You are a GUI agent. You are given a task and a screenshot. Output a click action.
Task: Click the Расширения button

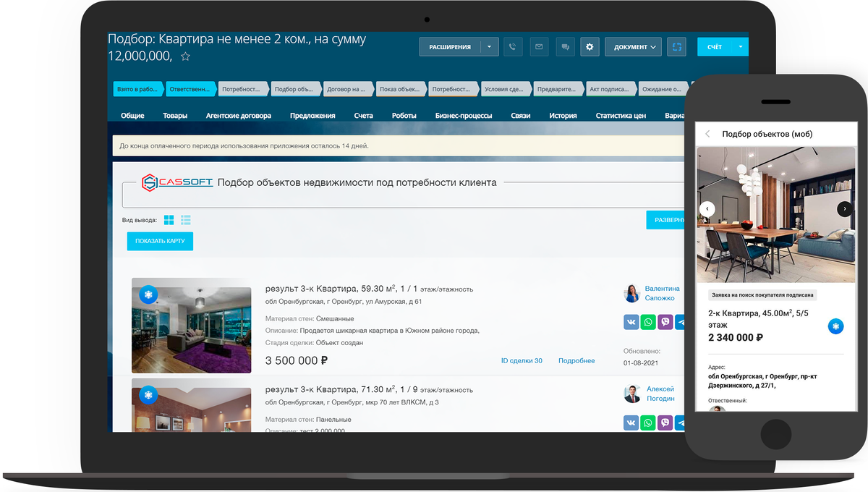(450, 47)
